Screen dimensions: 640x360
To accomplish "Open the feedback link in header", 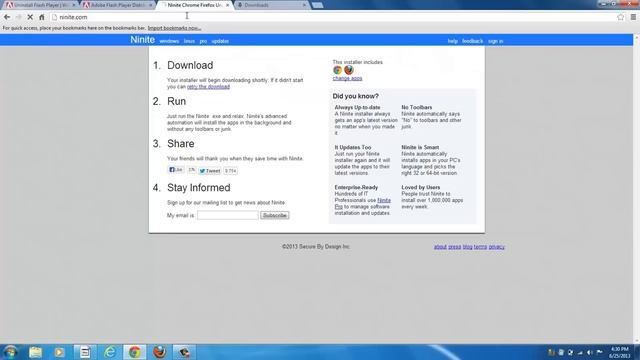I will pyautogui.click(x=472, y=41).
